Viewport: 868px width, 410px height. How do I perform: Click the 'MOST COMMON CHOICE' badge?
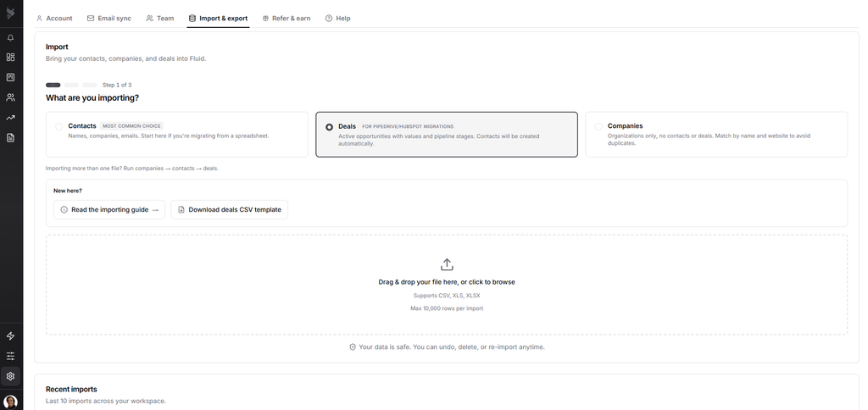pos(131,126)
